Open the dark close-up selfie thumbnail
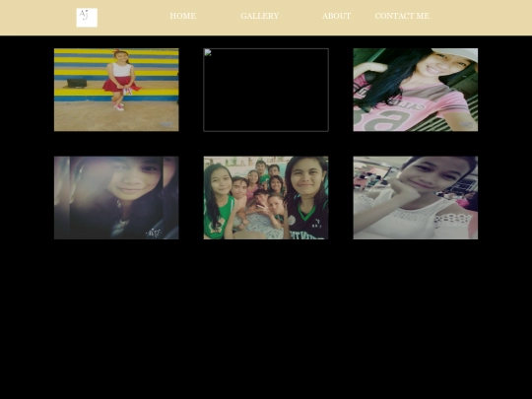 tap(116, 198)
